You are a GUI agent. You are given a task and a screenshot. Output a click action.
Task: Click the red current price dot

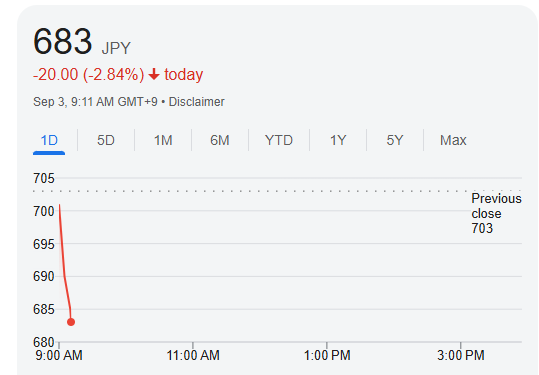71,322
